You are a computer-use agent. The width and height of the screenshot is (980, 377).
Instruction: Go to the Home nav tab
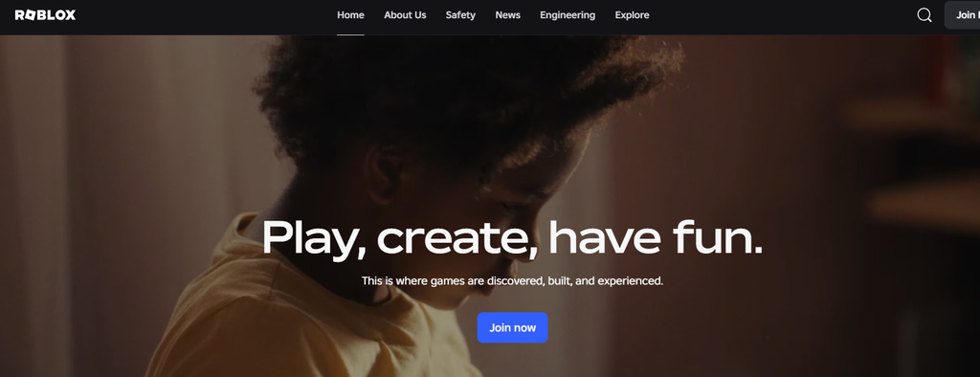pos(350,15)
